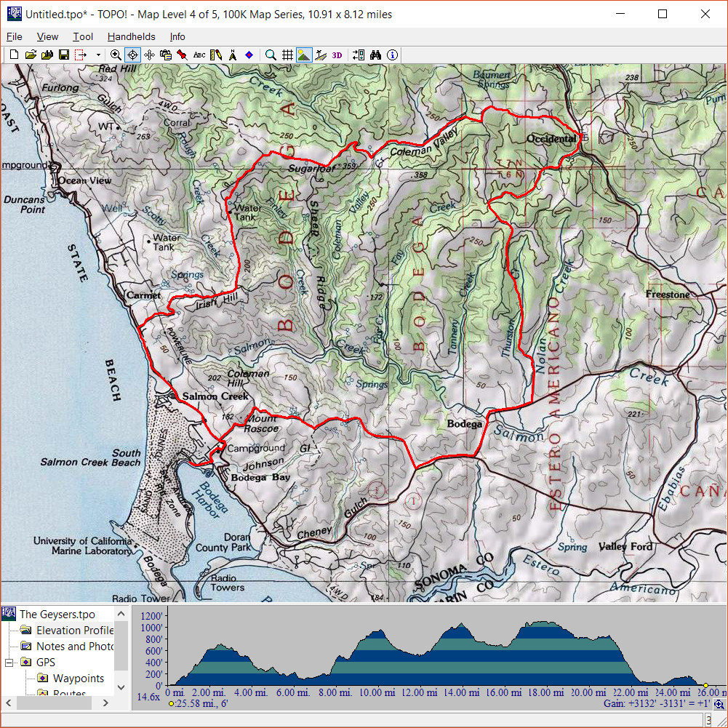
Task: Click the binoculars find icon
Action: tap(376, 55)
